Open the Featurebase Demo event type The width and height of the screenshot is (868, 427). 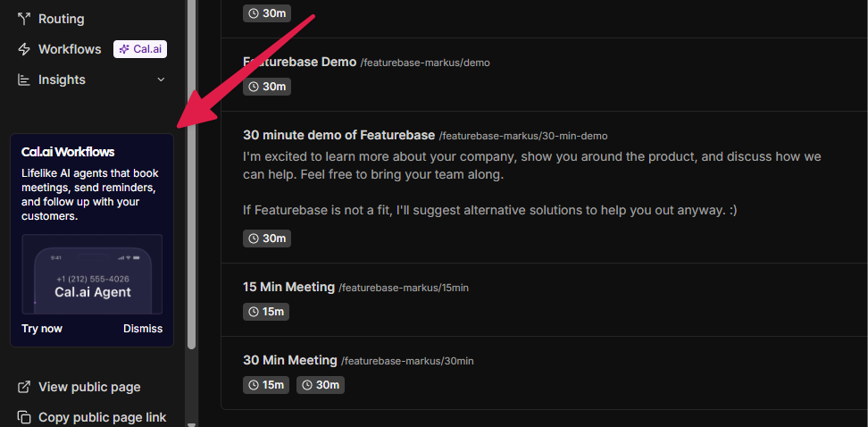tap(299, 62)
